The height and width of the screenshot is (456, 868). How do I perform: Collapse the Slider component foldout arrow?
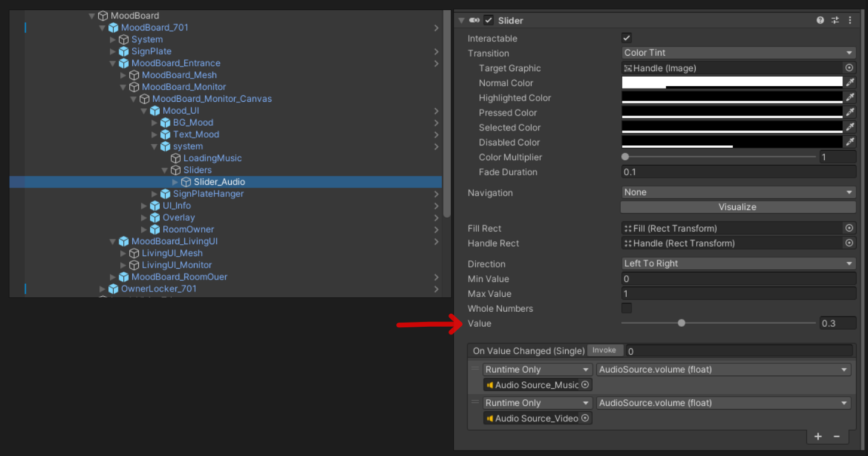point(462,20)
